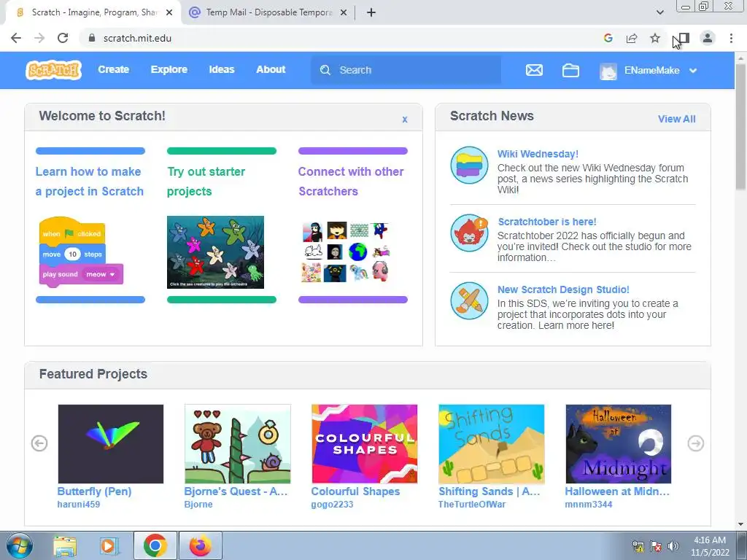This screenshot has width=747, height=560.
Task: Dismiss the Welcome to Scratch box
Action: (x=404, y=119)
